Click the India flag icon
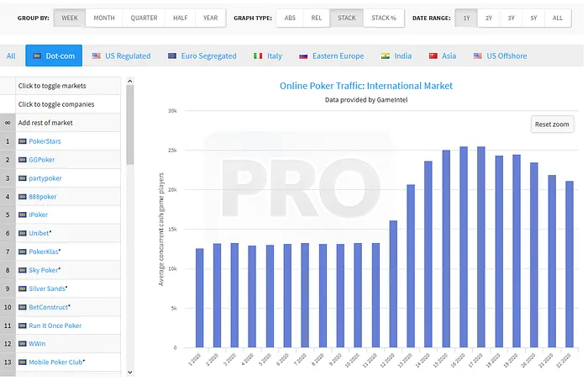Viewport: 588px width, 381px height. point(385,56)
